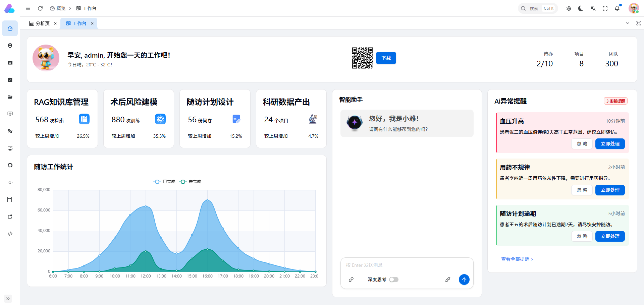Viewport: 644px width, 305px height.
Task: Expand the tab list dropdown chevron
Action: click(x=628, y=23)
